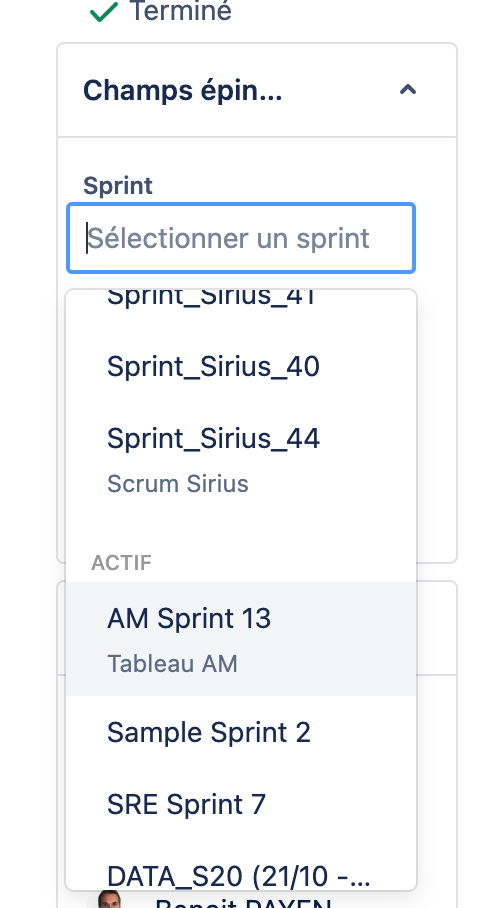Click the green checkmark beside Terminé

point(104,12)
